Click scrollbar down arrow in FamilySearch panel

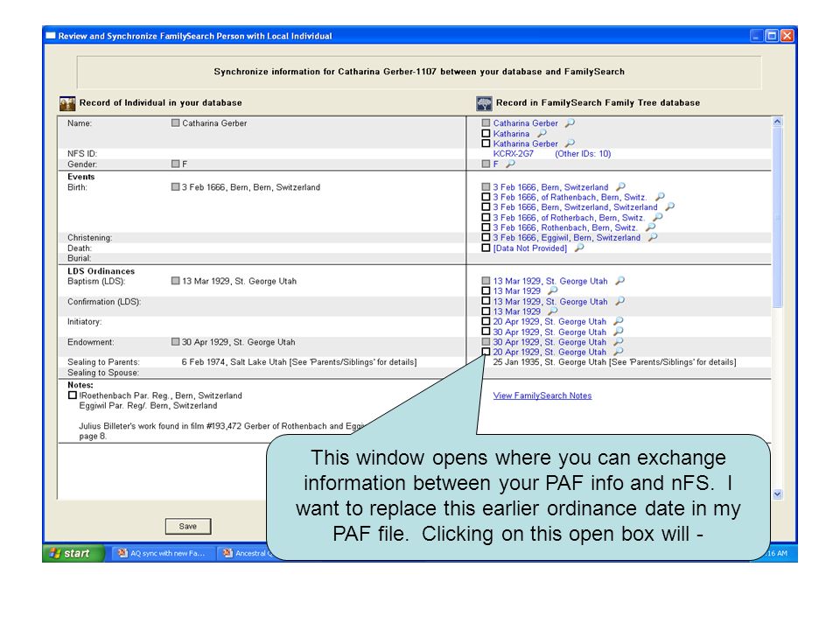(x=777, y=493)
